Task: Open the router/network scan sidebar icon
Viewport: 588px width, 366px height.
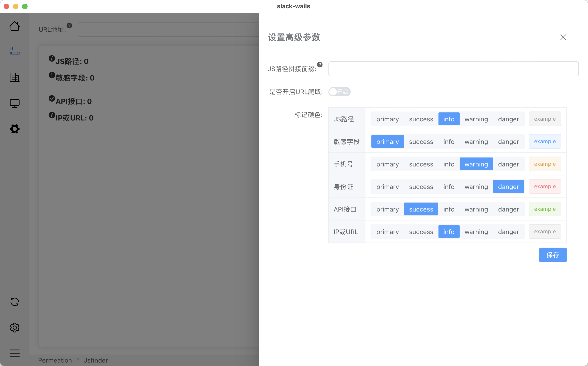Action: point(14,51)
